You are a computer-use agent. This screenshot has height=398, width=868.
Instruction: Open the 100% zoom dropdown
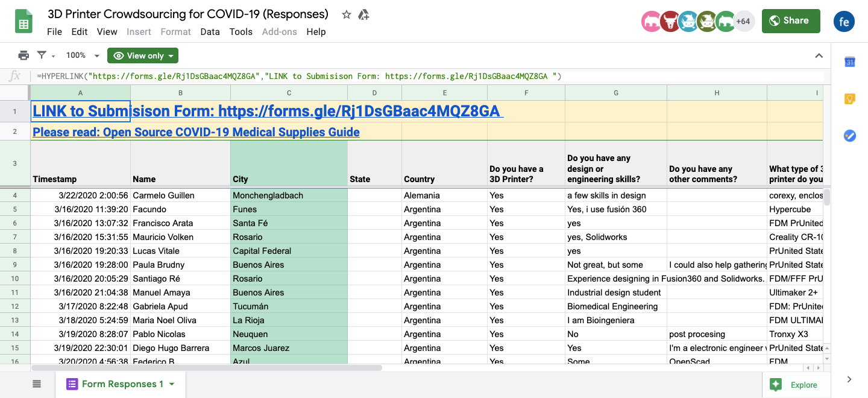[x=83, y=55]
